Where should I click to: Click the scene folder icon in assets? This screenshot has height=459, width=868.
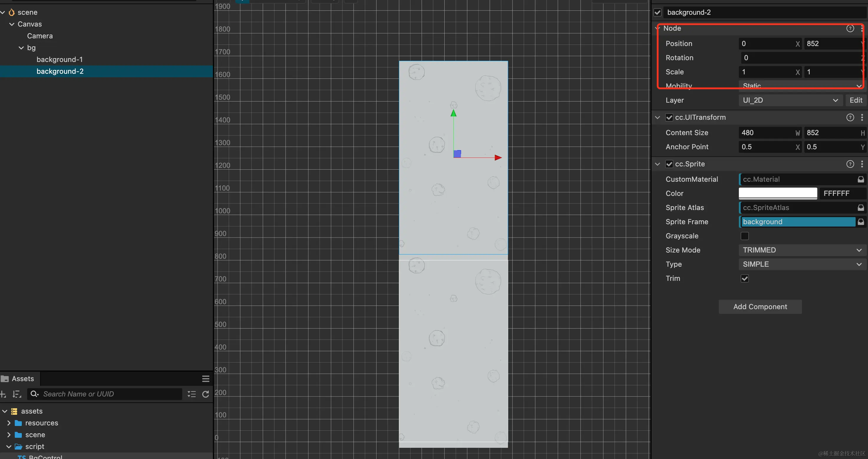click(x=19, y=435)
